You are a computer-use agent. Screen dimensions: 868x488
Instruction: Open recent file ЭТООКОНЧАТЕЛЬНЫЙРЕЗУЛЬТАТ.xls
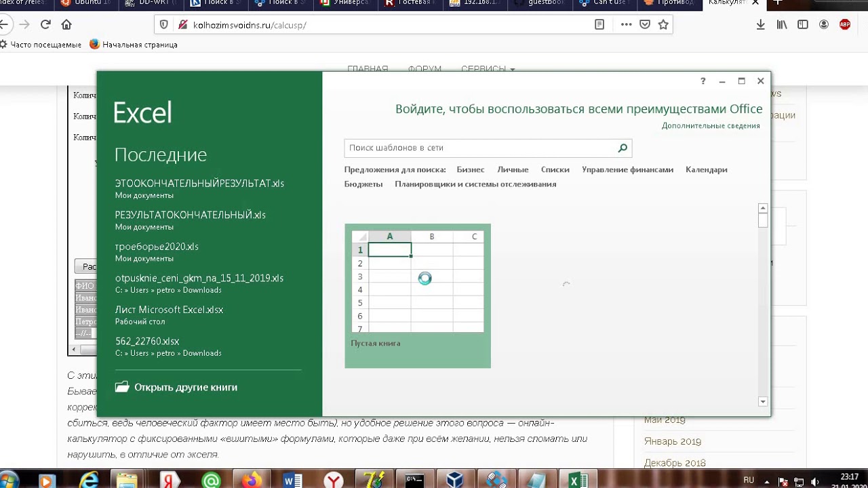click(199, 188)
